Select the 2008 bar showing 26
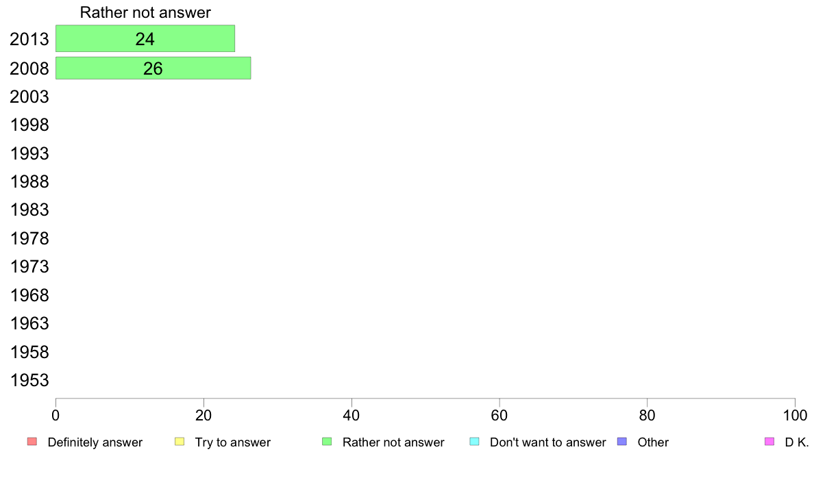 pyautogui.click(x=153, y=68)
